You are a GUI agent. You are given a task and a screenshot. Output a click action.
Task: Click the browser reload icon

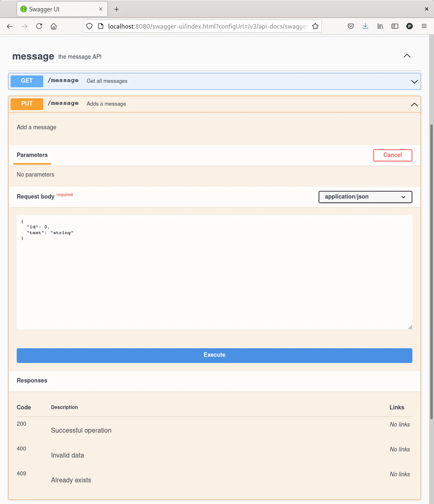point(39,26)
